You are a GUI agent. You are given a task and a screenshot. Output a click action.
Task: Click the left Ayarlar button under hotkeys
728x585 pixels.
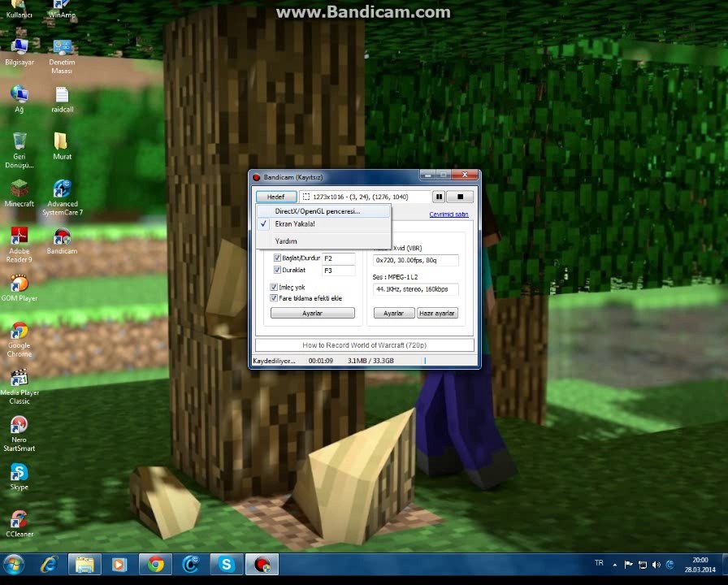point(313,314)
